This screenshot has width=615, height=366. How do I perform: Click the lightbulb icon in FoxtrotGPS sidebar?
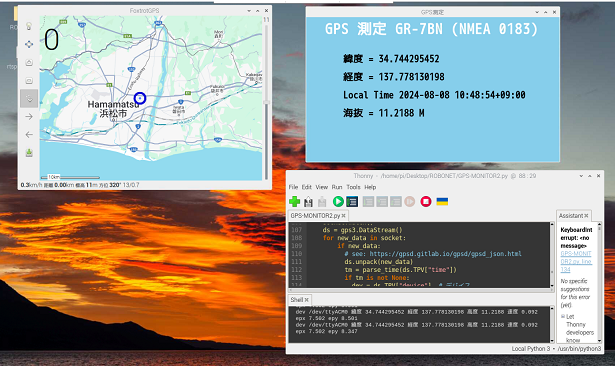click(29, 26)
